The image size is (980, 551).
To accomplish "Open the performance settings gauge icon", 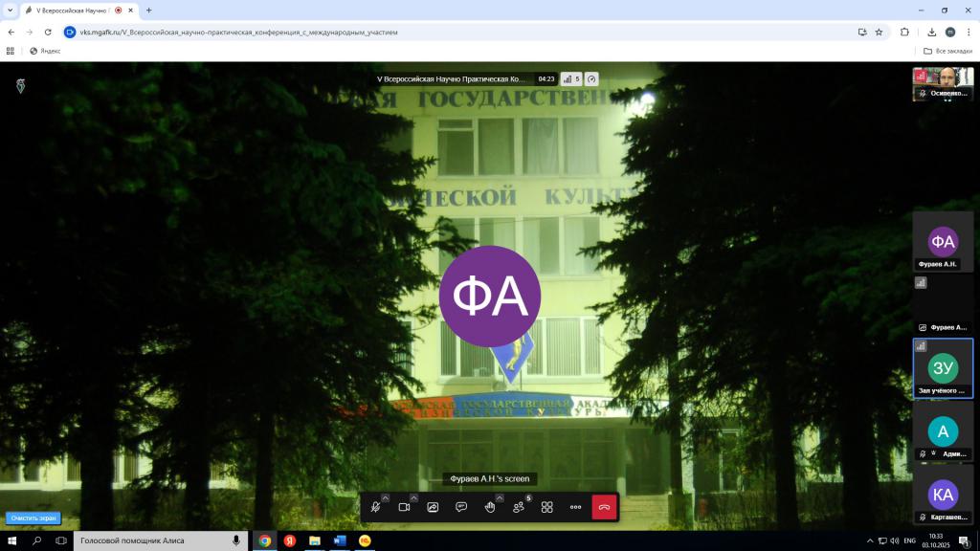I will tap(591, 79).
